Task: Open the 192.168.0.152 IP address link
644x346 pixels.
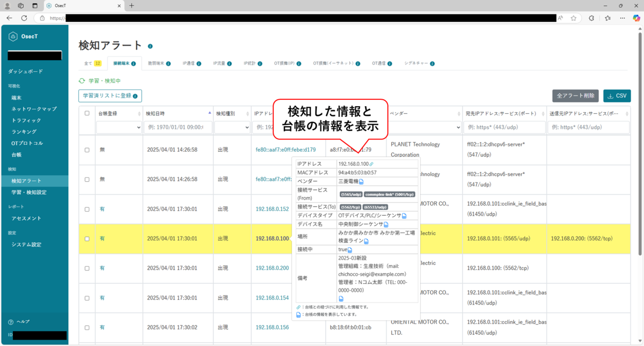Action: pyautogui.click(x=272, y=209)
